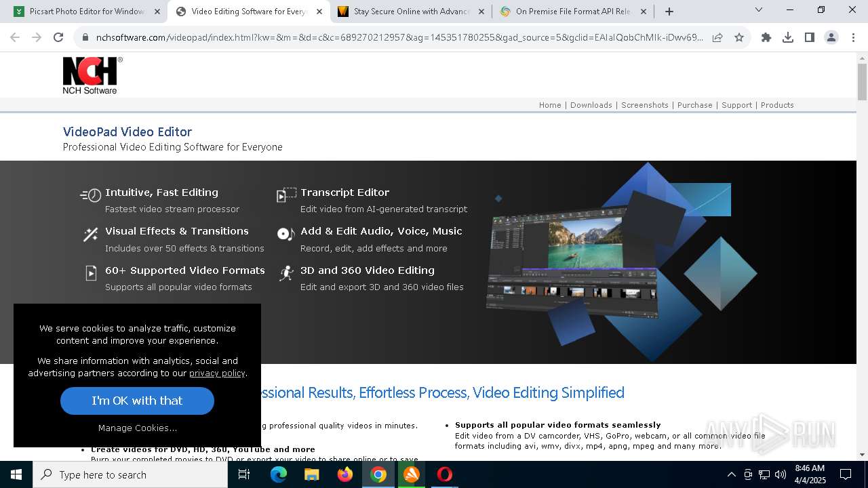Image resolution: width=868 pixels, height=488 pixels.
Task: Launch Microsoft Edge from the taskbar
Action: coord(279,474)
